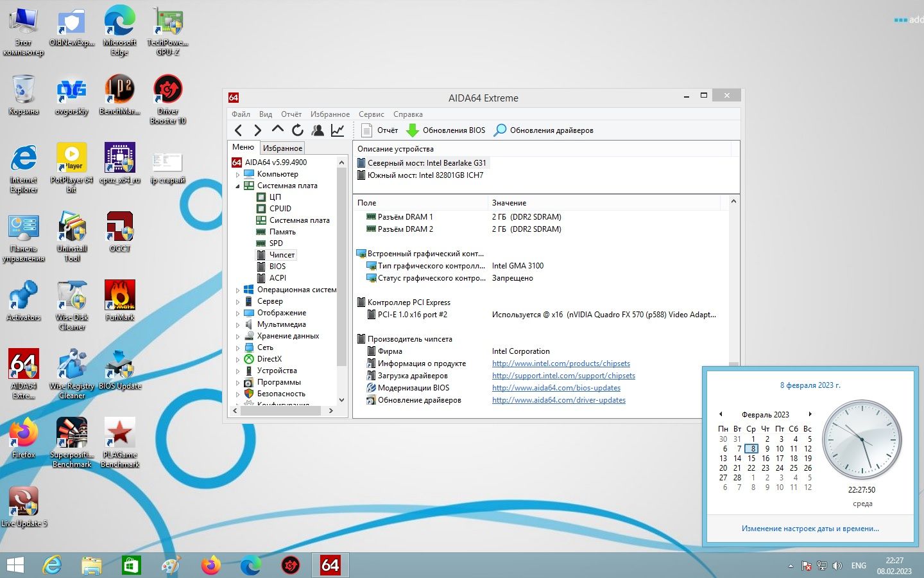The width and height of the screenshot is (924, 578).
Task: Launch FurMark from the desktop
Action: click(120, 300)
